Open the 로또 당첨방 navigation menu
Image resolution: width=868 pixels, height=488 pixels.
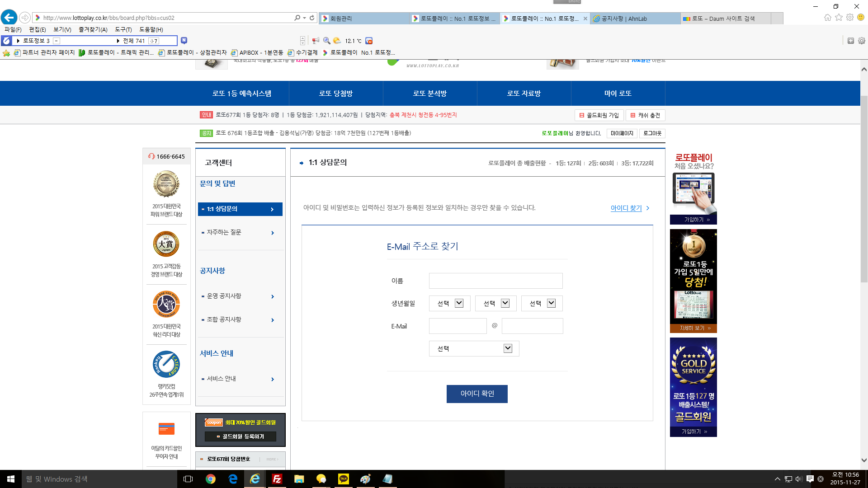click(x=335, y=94)
